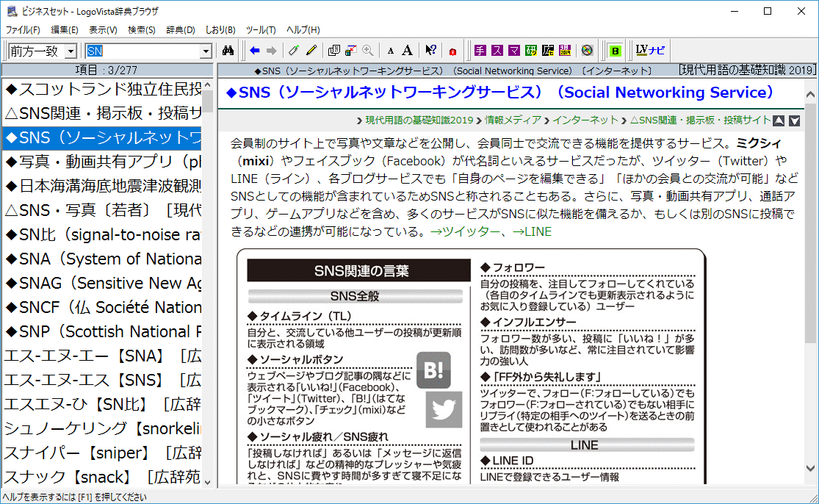Click the magnifier zoom icon
This screenshot has width=819, height=504.
point(368,51)
